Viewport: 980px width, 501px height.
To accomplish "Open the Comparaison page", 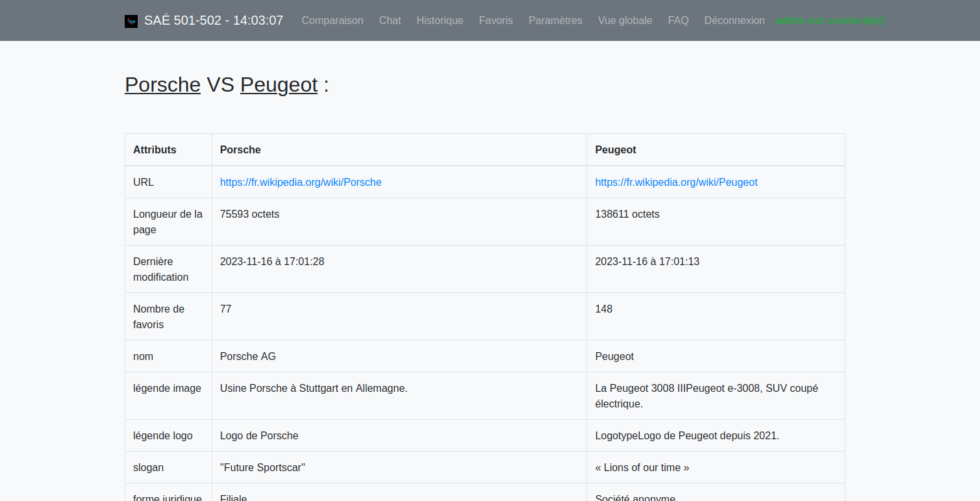I will (x=332, y=20).
